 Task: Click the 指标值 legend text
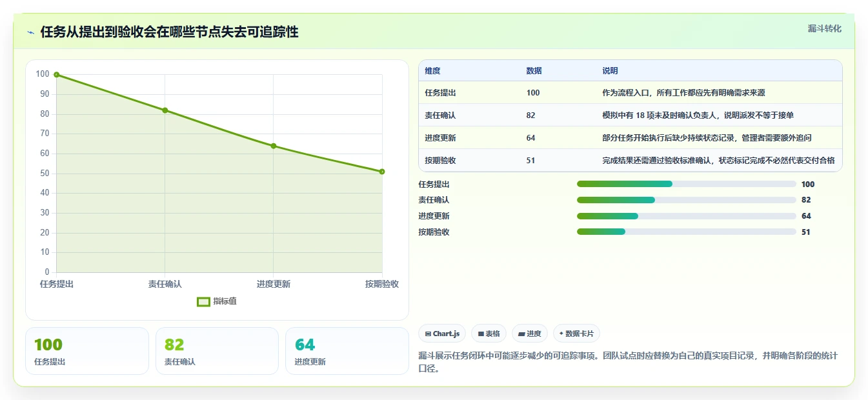[x=225, y=301]
